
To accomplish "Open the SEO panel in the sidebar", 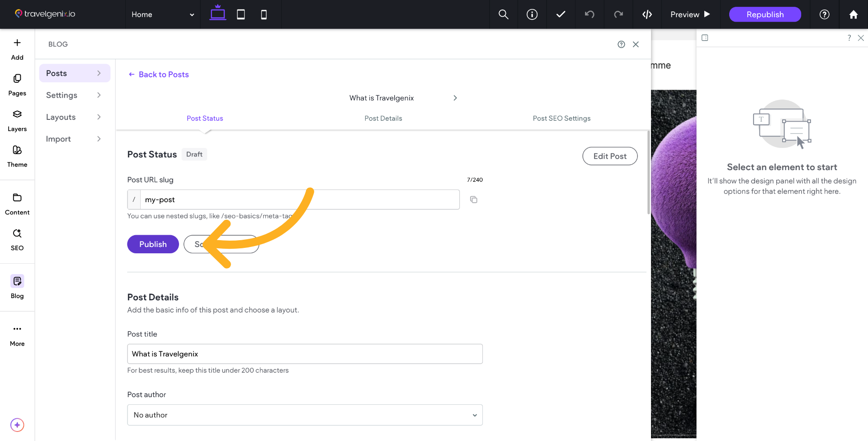I will pos(17,239).
